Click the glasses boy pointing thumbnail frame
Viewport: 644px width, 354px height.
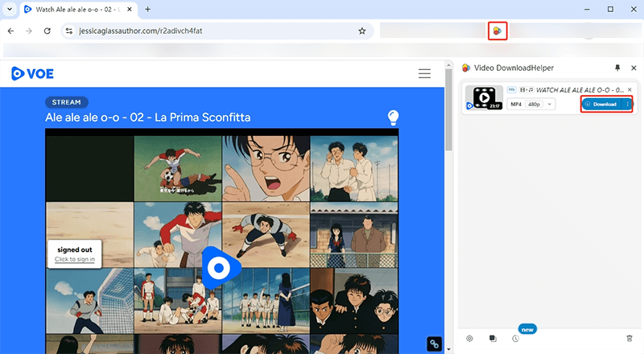266,168
